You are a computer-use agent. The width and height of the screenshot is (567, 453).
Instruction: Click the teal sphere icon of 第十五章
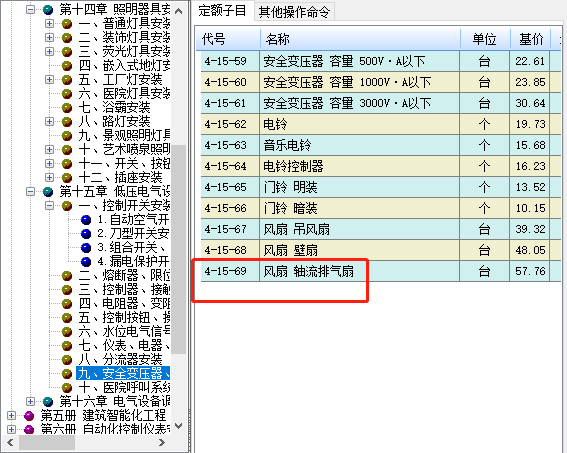pos(48,192)
